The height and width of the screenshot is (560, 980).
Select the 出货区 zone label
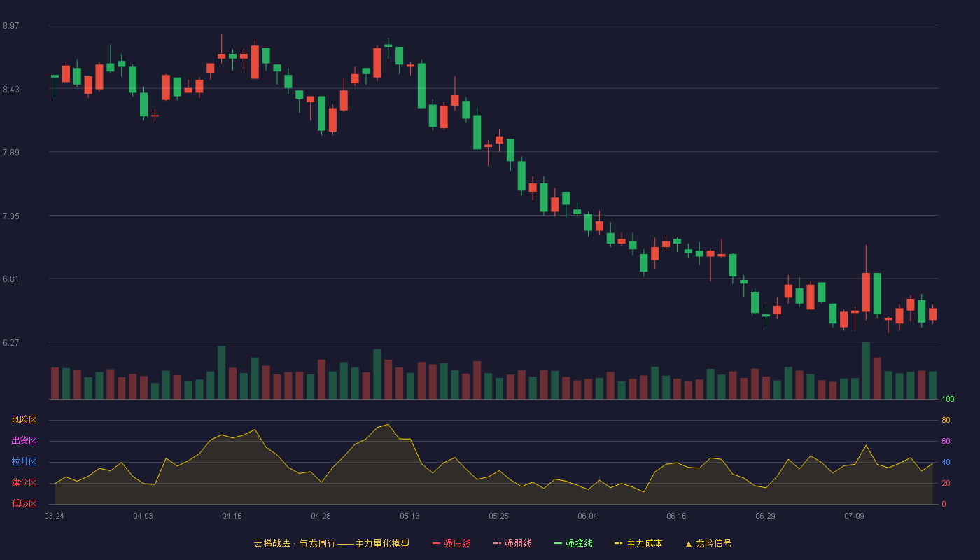point(24,441)
